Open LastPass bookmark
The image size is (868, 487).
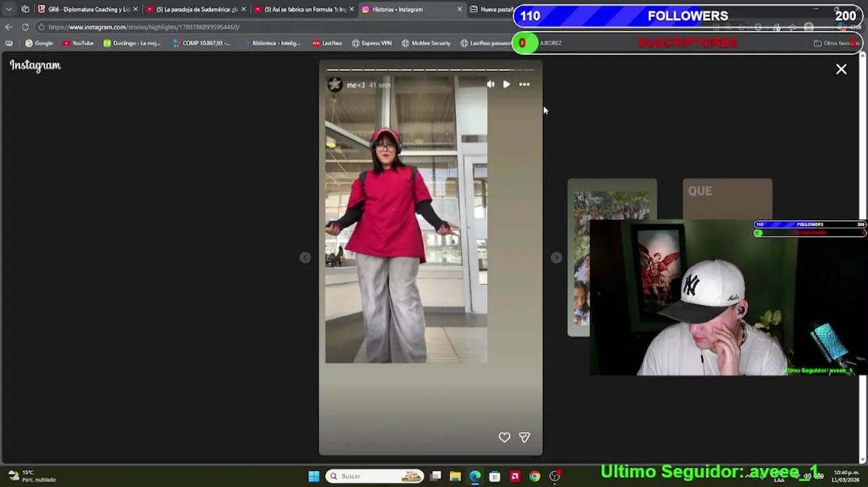point(327,43)
